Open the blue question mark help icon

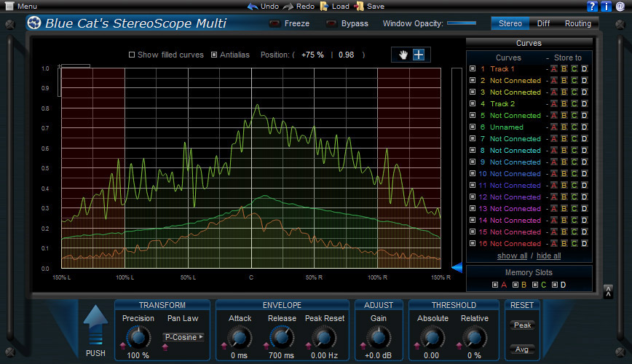point(592,6)
